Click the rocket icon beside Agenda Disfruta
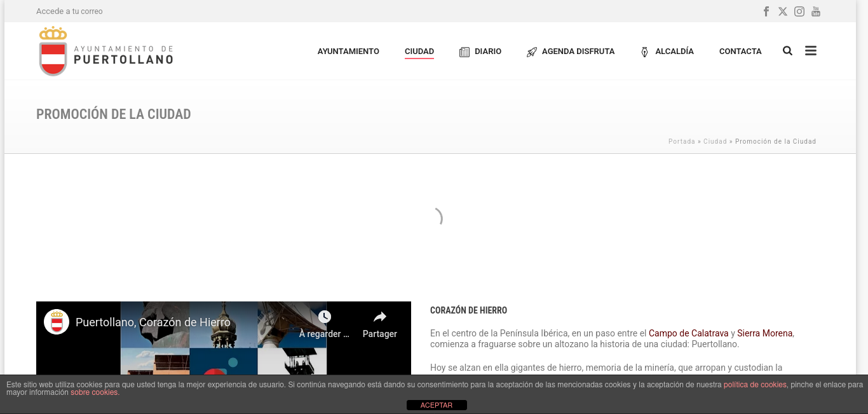The height and width of the screenshot is (414, 868). (x=532, y=52)
